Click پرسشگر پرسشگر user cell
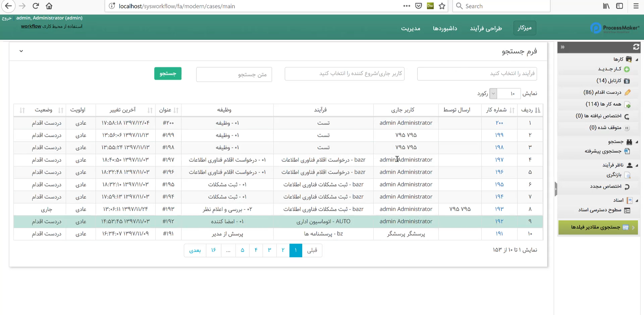 (x=406, y=234)
